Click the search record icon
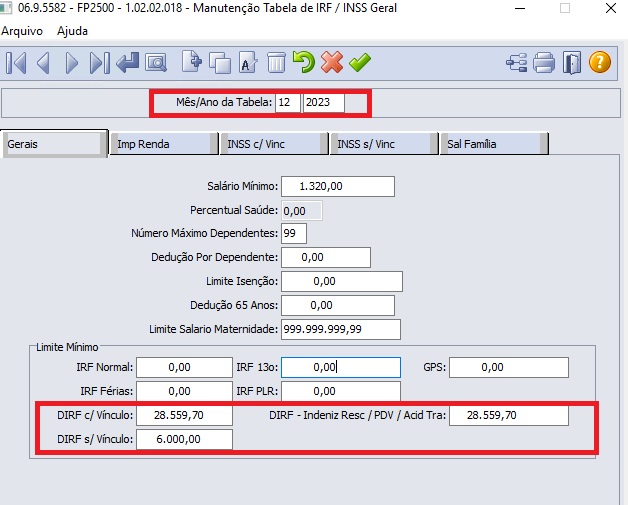This screenshot has width=628, height=505. point(156,63)
